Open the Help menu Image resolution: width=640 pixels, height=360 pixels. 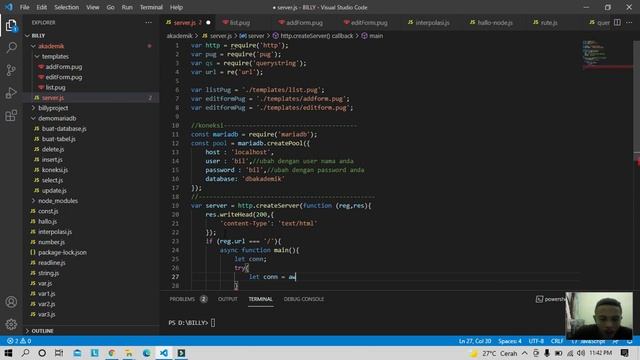point(176,7)
